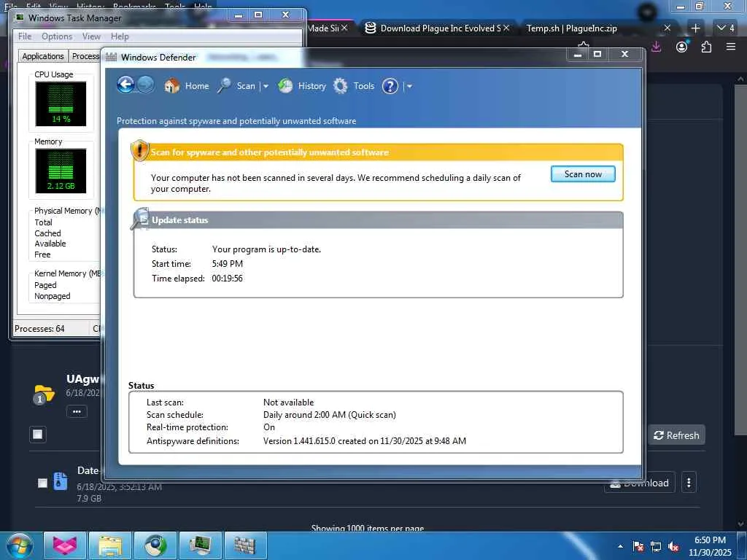Click the Scan now button

(583, 174)
